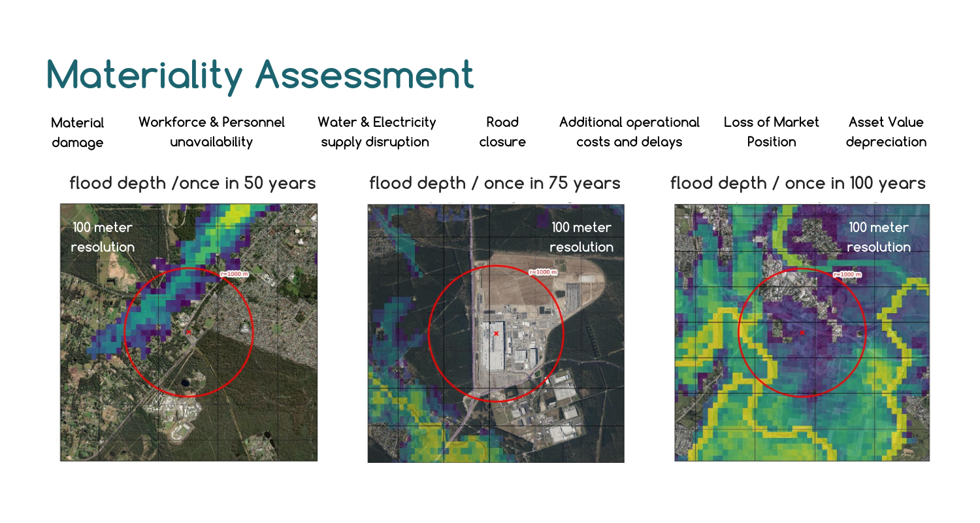
Task: Click the once in 50 years caption
Action: 193,183
